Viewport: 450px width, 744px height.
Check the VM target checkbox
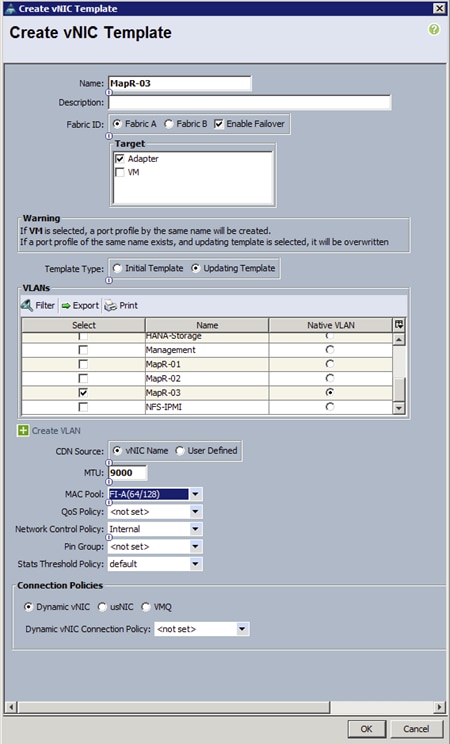120,172
